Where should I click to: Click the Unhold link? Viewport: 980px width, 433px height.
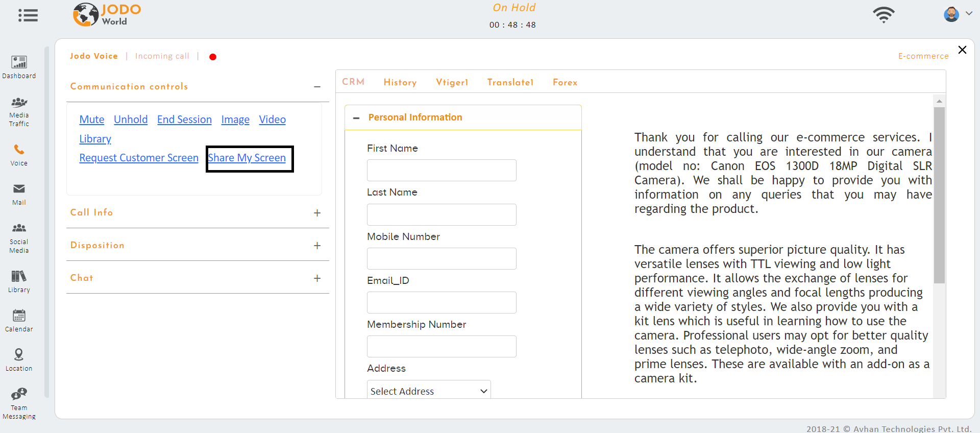tap(131, 119)
